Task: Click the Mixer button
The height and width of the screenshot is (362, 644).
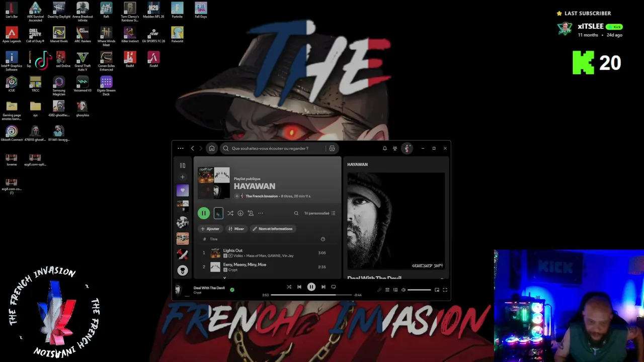Action: click(x=236, y=229)
